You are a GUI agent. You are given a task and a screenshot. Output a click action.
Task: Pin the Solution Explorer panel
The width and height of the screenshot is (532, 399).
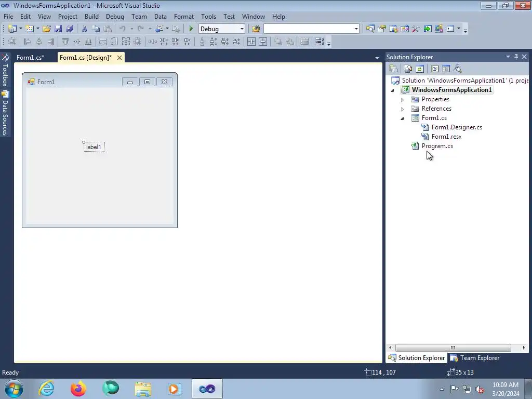pos(516,57)
